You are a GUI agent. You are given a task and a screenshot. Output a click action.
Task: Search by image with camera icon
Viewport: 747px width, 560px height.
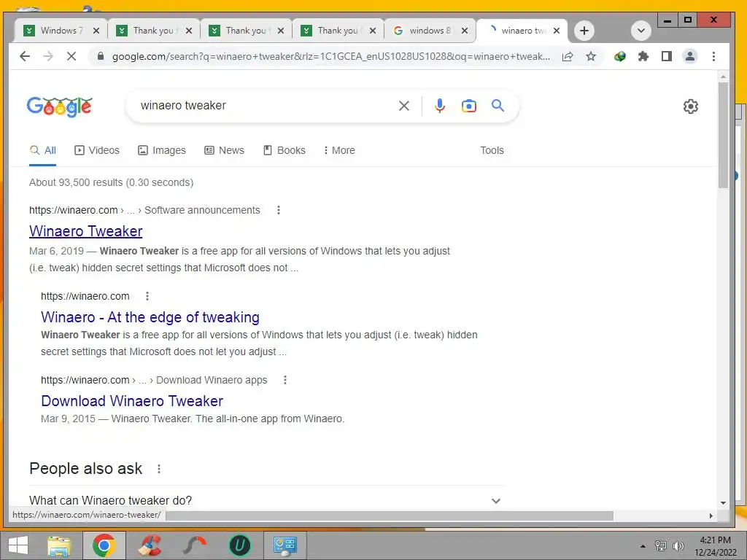pyautogui.click(x=469, y=106)
